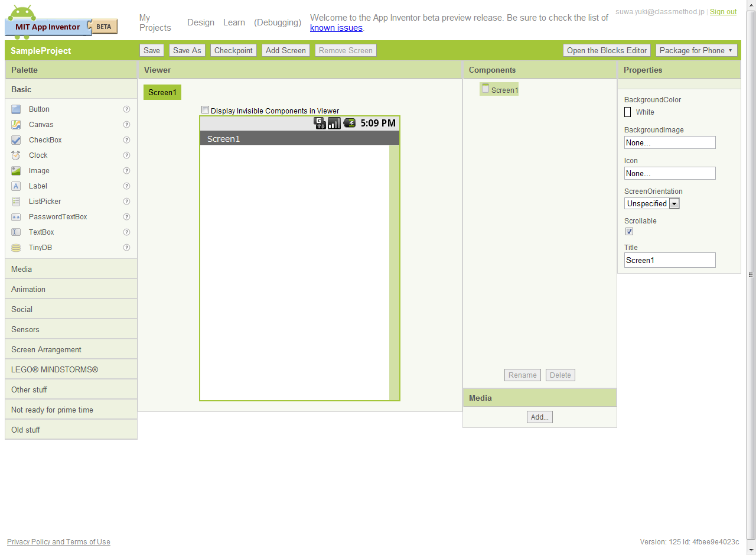The image size is (756, 555).
Task: Open the known issues link
Action: (x=336, y=28)
